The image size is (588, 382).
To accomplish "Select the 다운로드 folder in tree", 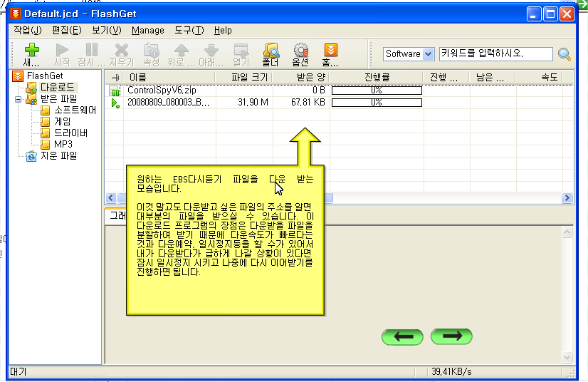I will [x=57, y=88].
